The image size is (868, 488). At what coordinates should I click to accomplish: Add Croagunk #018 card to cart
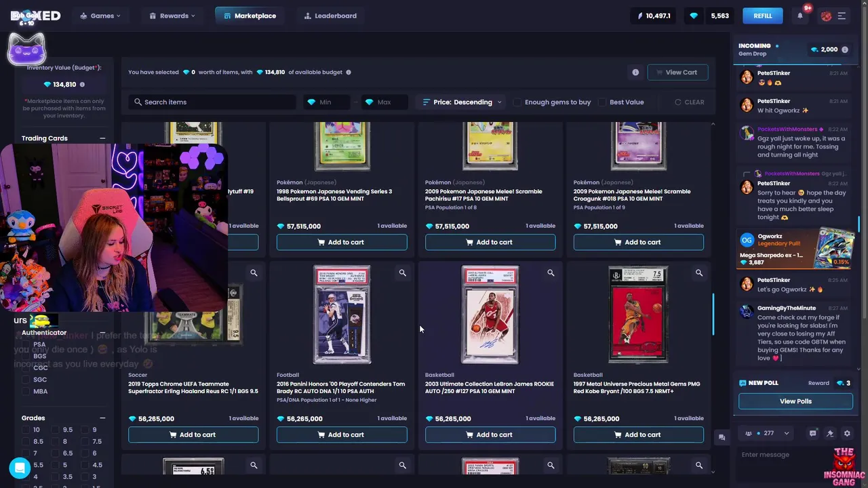tap(639, 242)
